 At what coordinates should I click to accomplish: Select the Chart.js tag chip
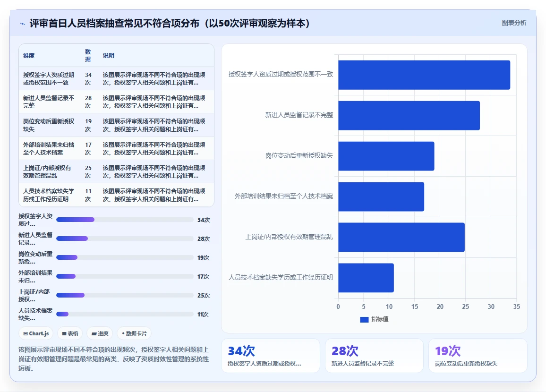tap(36, 333)
